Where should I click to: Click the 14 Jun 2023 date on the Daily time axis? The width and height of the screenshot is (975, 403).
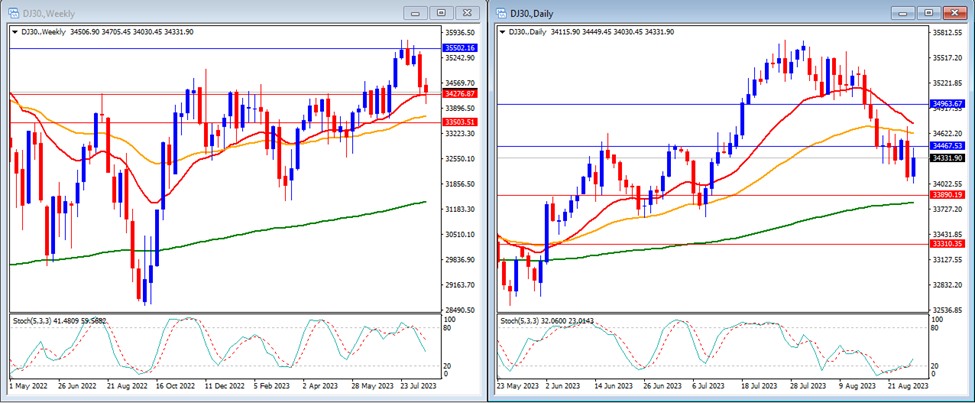click(612, 386)
